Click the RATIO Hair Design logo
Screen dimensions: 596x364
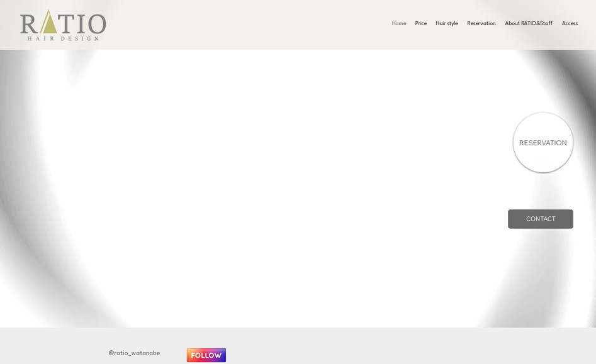63,25
